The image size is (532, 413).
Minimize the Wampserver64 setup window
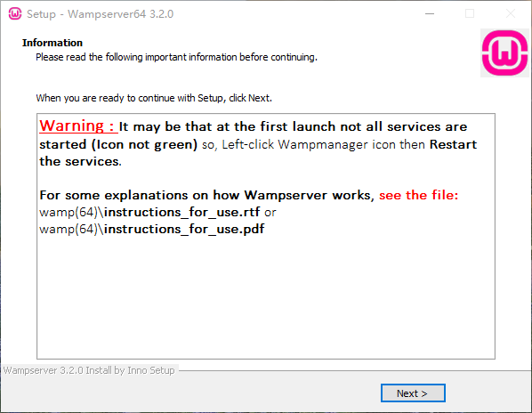pyautogui.click(x=430, y=14)
